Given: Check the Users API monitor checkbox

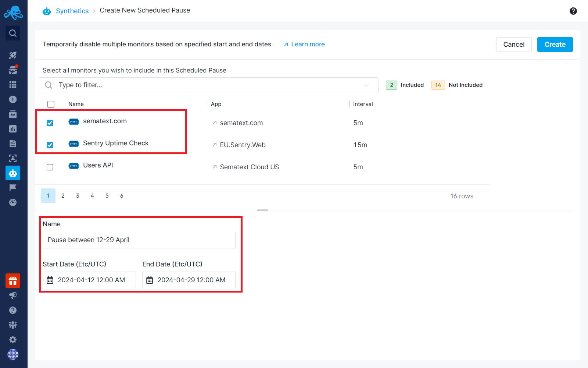Looking at the screenshot, I should click(50, 167).
